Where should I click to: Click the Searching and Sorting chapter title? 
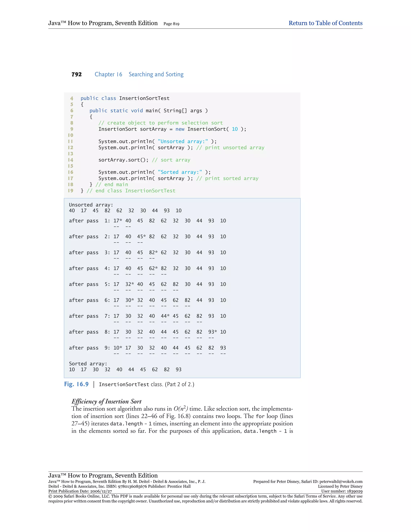156,74
